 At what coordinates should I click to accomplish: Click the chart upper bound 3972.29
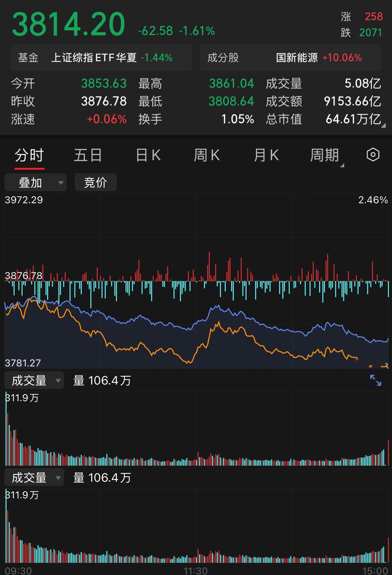click(x=24, y=200)
